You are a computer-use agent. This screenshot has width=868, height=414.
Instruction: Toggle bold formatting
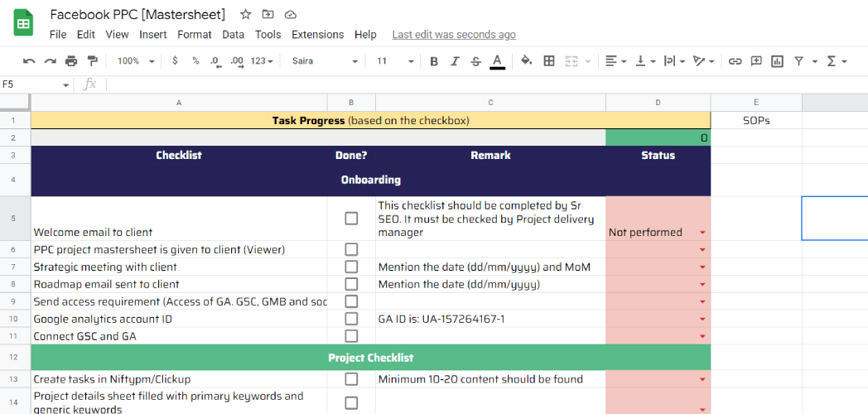434,61
